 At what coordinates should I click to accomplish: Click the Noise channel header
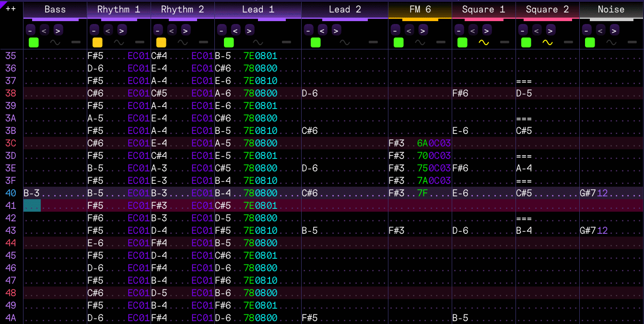click(611, 9)
